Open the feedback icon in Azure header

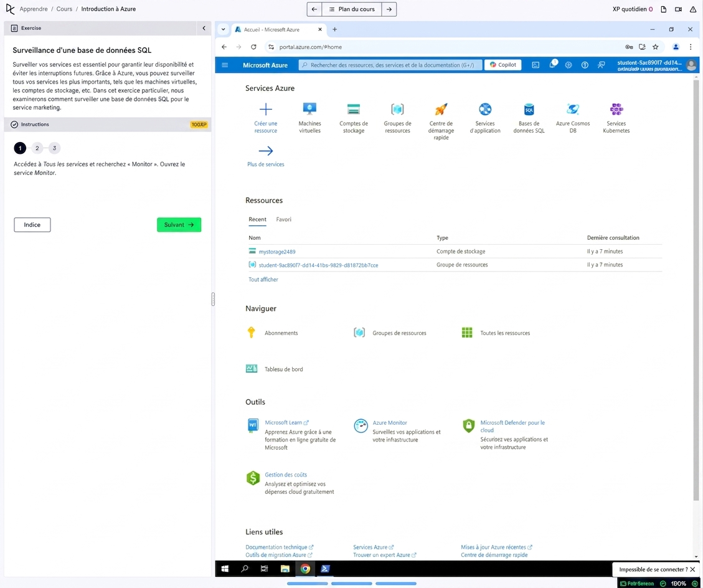602,65
